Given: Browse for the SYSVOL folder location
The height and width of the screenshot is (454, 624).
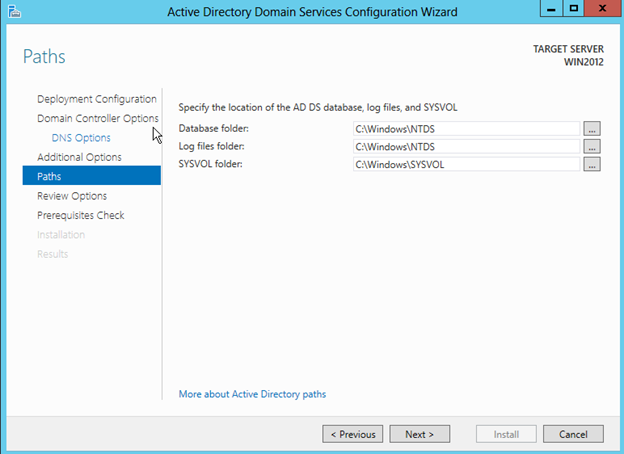Looking at the screenshot, I should coord(592,165).
